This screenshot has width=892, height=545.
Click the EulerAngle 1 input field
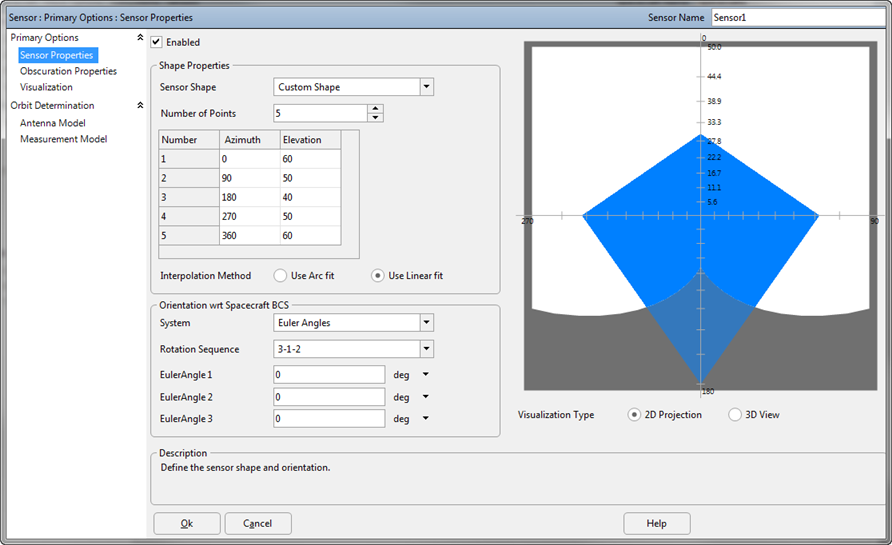point(329,375)
